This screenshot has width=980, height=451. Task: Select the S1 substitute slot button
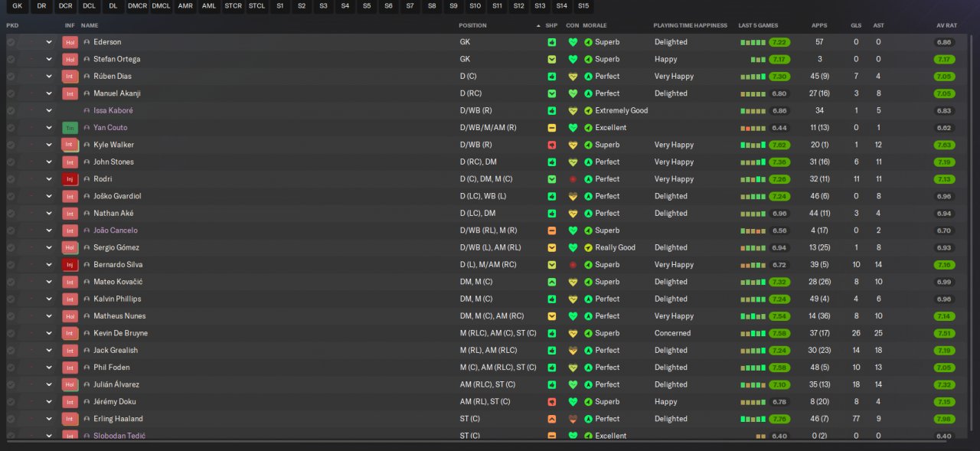pyautogui.click(x=280, y=6)
